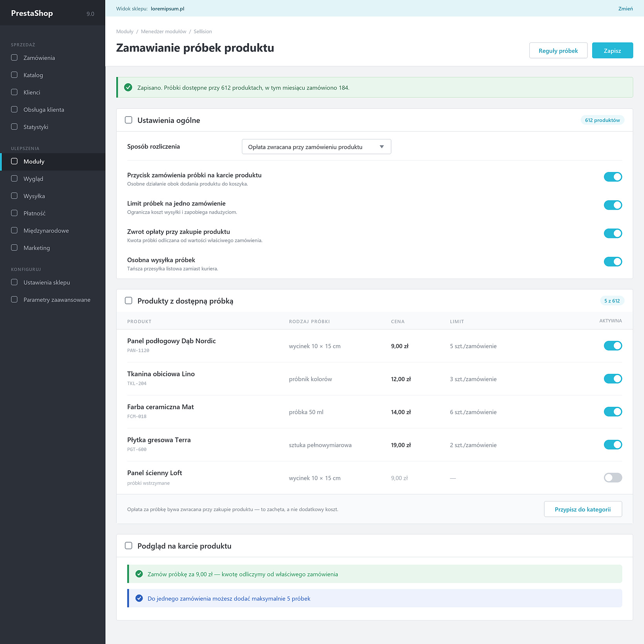Open Marketing in the sidebar menu
This screenshot has height=644, width=644.
(x=53, y=248)
